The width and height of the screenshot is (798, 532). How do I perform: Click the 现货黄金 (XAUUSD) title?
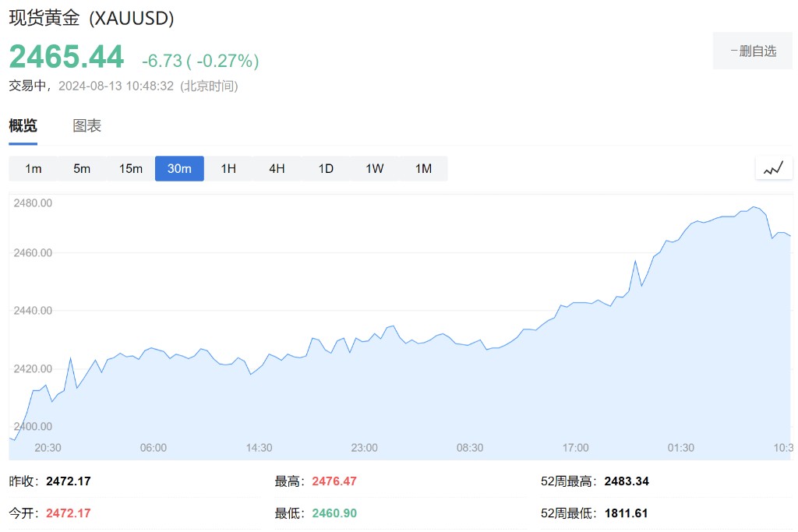pos(91,18)
